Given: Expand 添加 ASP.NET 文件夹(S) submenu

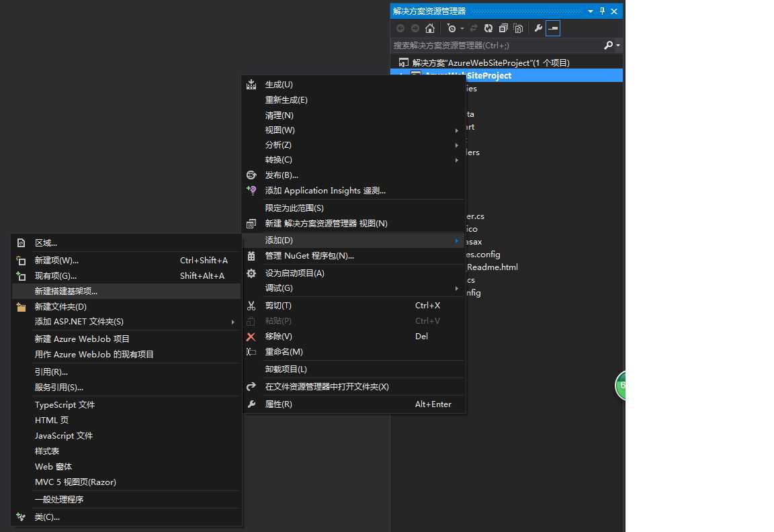Looking at the screenshot, I should point(126,322).
